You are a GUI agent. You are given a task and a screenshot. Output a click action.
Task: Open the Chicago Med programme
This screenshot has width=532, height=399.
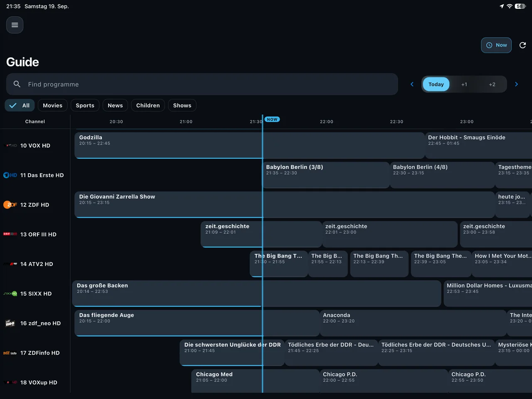click(256, 381)
